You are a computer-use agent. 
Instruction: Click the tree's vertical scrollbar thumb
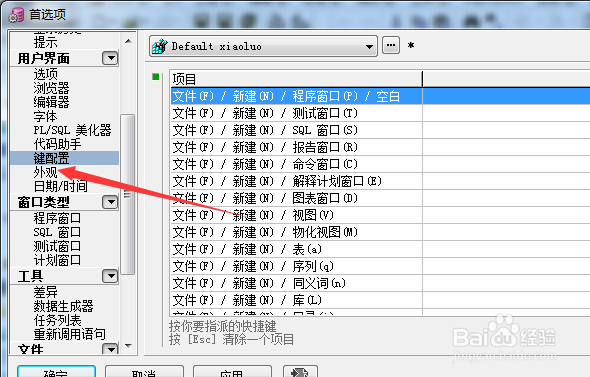(x=128, y=194)
